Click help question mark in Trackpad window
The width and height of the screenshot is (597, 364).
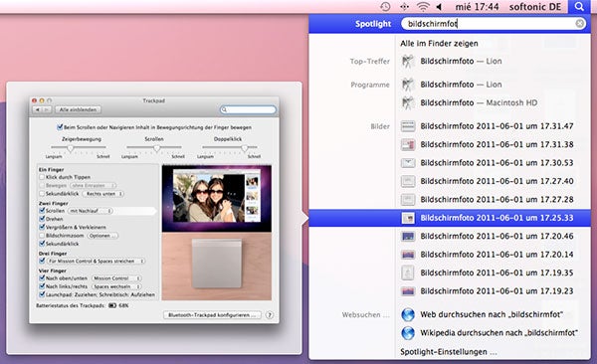point(270,315)
